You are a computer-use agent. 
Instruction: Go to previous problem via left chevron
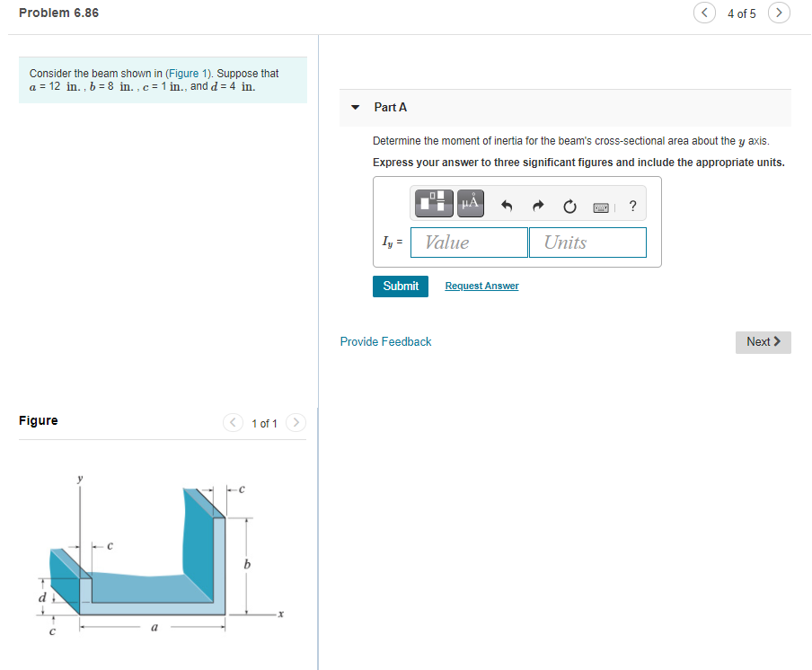tap(704, 13)
